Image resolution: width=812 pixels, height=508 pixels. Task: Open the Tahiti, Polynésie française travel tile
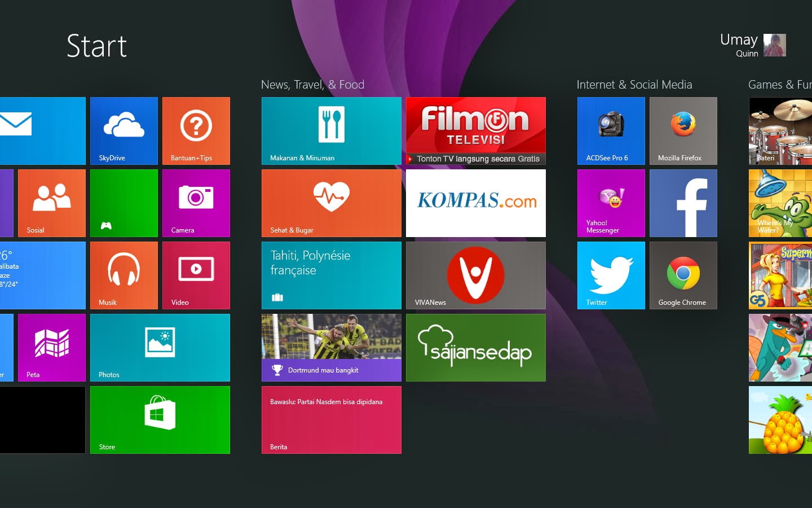point(332,275)
